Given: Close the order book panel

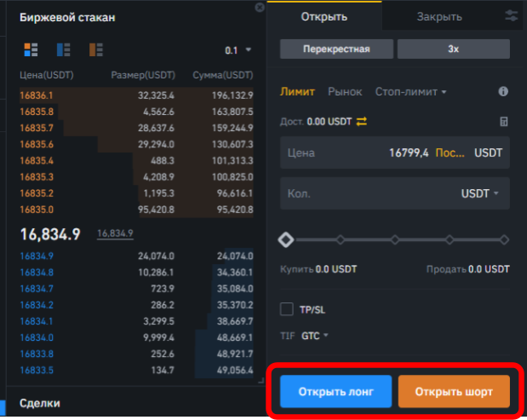Looking at the screenshot, I should 260,7.
